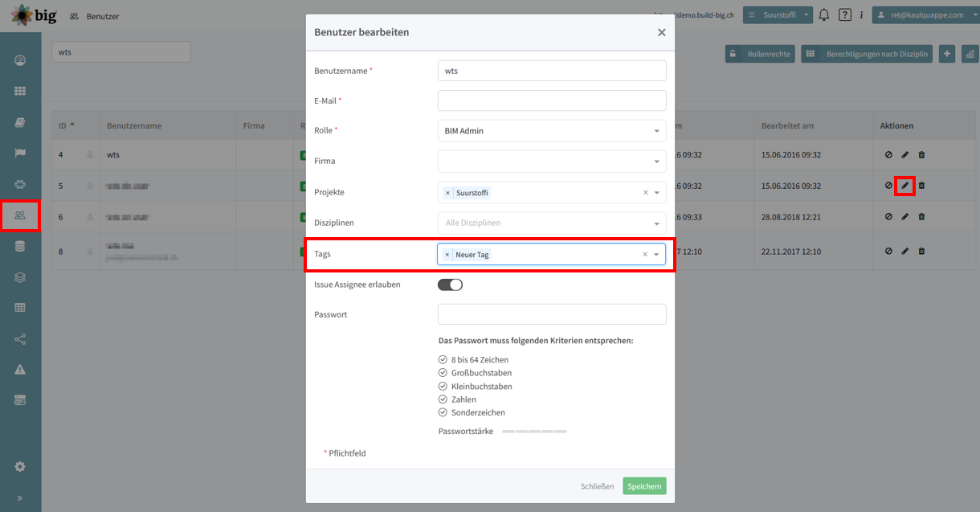Open Rollenrechte
Image resolution: width=980 pixels, height=512 pixels.
(x=761, y=54)
